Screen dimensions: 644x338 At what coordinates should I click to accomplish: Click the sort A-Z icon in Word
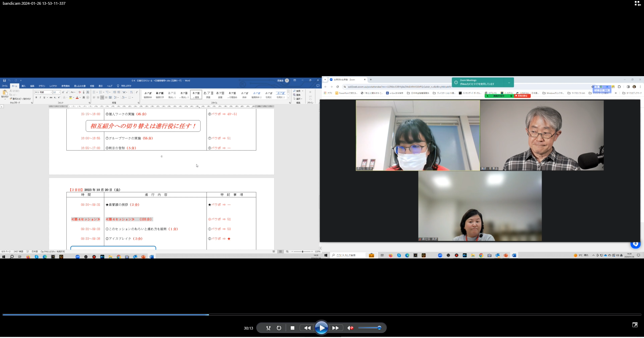click(131, 92)
